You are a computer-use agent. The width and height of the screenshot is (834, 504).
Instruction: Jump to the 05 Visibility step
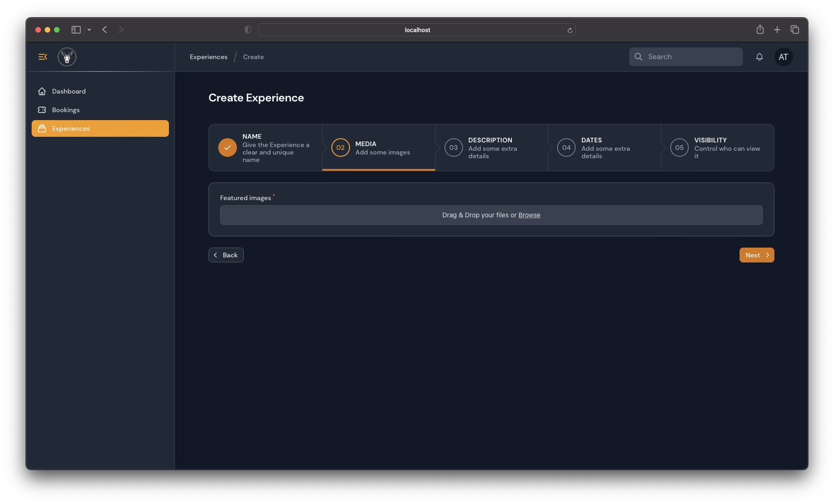coord(717,148)
